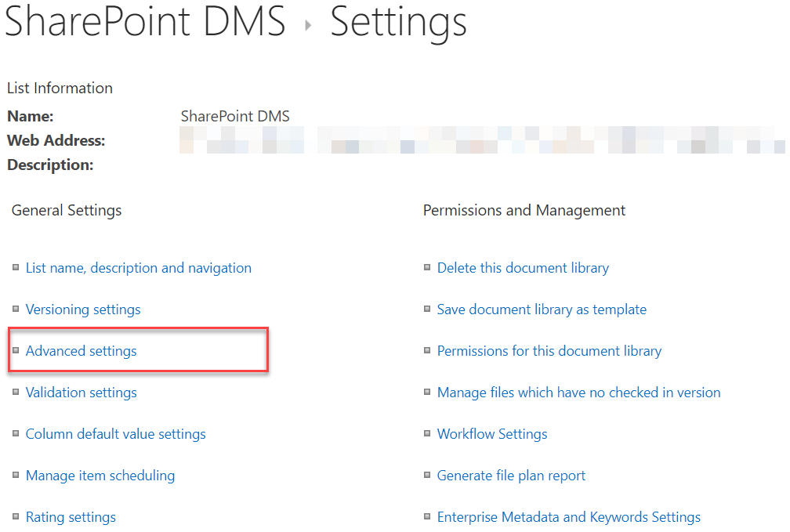
Task: Click the Name label
Action: click(x=31, y=117)
